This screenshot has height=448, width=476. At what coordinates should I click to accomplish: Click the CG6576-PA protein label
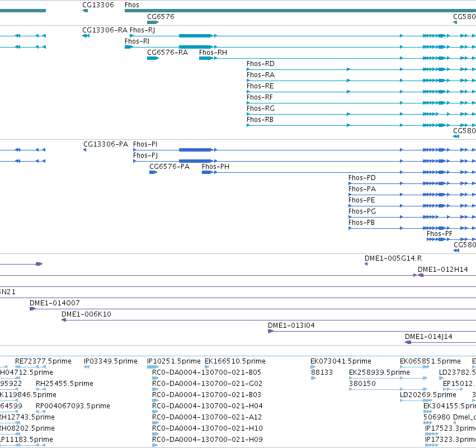coord(169,167)
